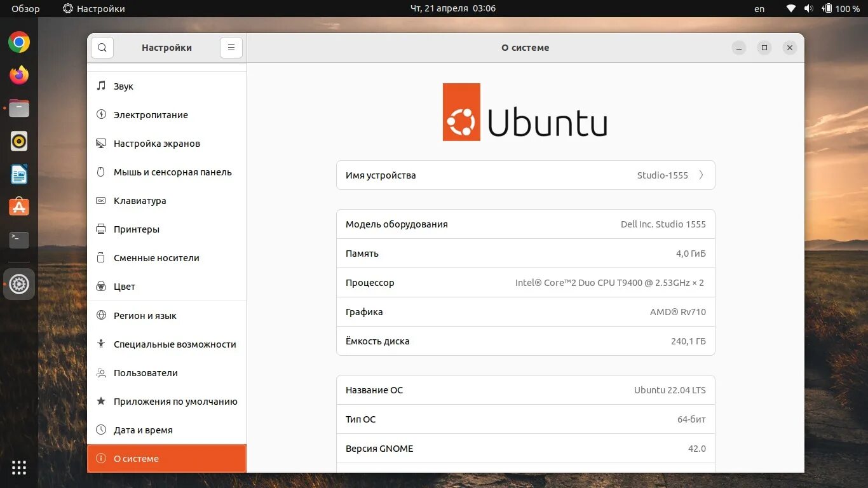This screenshot has height=488, width=868.
Task: Click the О системе window title
Action: 526,48
